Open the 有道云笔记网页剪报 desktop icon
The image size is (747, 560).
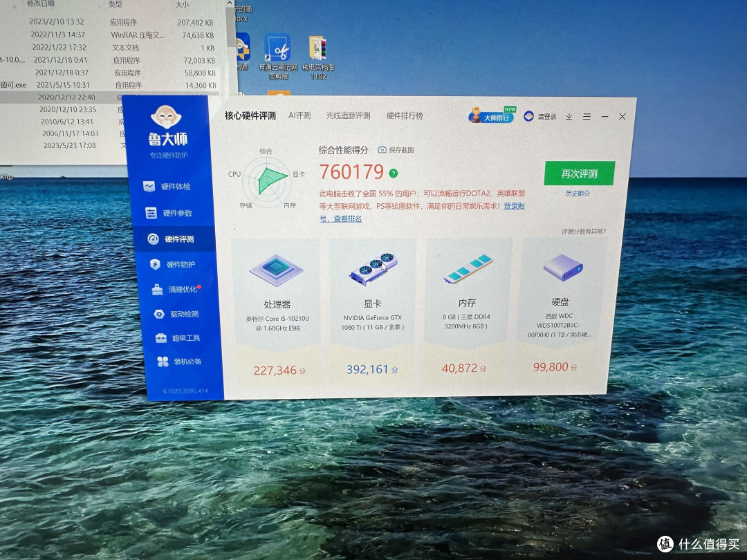(x=278, y=57)
